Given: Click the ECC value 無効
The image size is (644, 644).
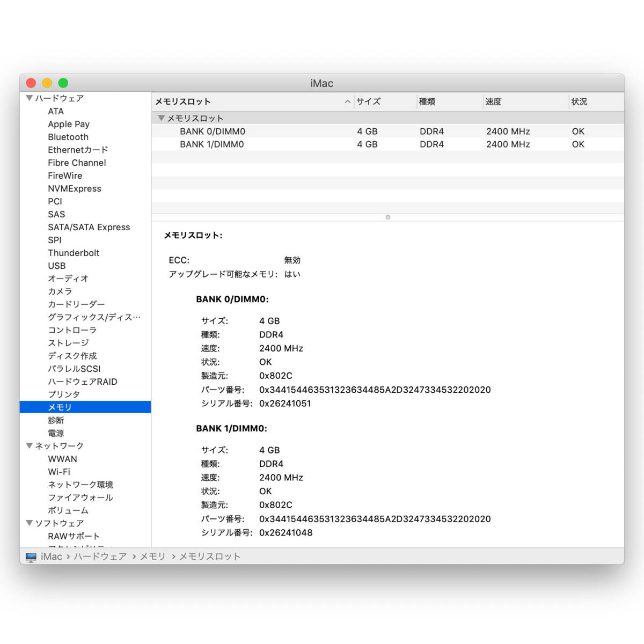Looking at the screenshot, I should (x=292, y=260).
